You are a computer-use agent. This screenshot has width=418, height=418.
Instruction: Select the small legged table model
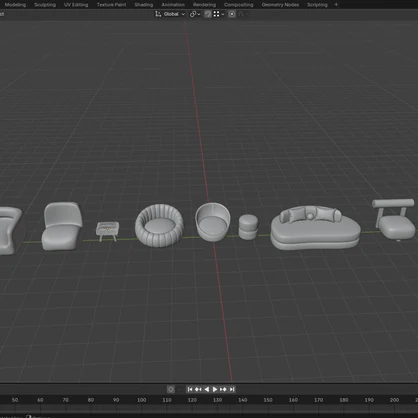click(107, 230)
